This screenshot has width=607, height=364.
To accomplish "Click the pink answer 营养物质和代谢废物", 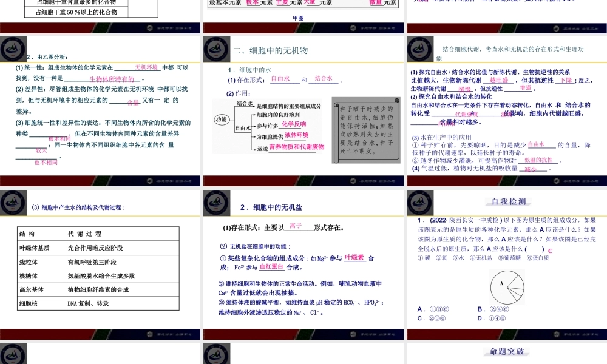I will pos(297,147).
